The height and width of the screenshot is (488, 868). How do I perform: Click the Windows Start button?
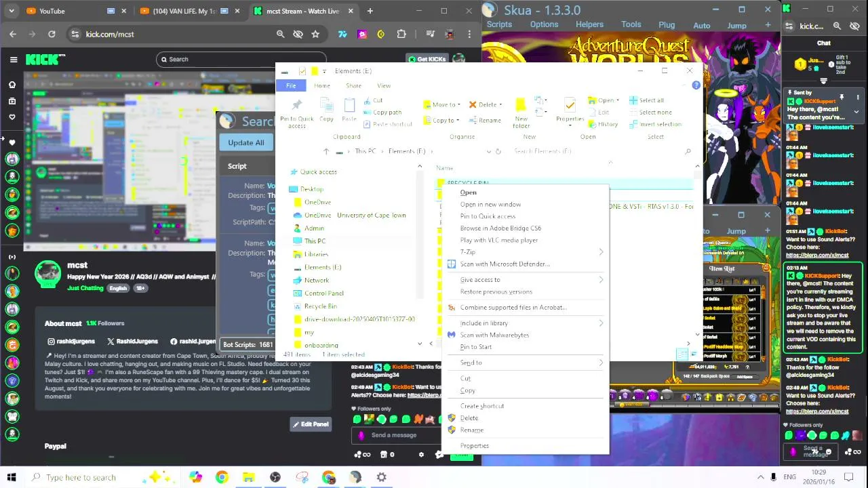coord(12,477)
